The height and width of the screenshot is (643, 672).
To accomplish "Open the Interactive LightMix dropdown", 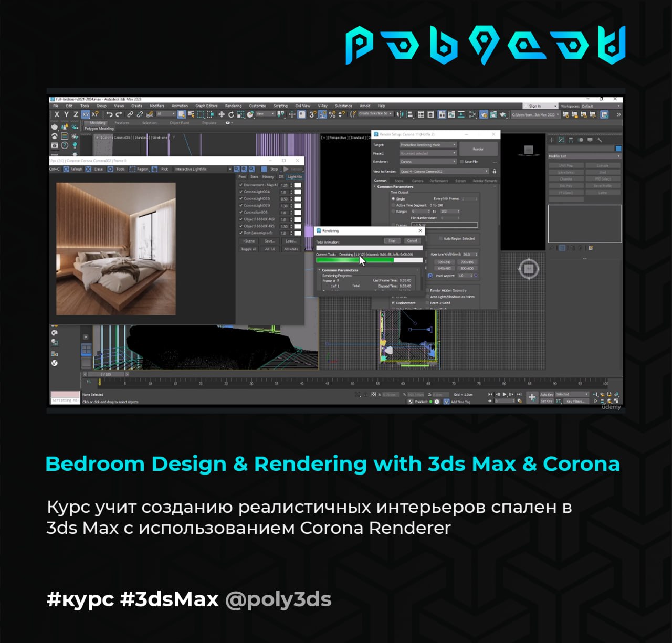I will coord(202,170).
